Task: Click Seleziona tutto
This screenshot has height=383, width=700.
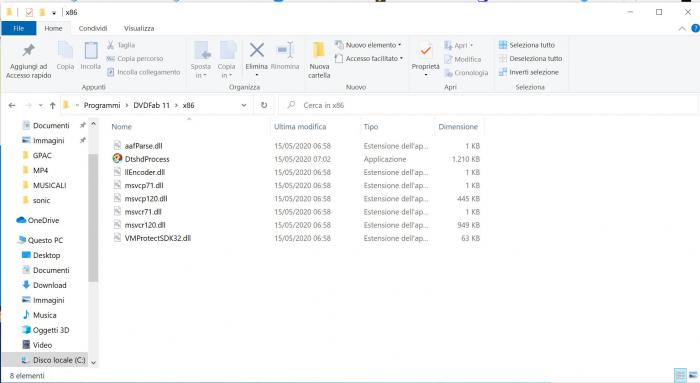Action: tap(527, 45)
